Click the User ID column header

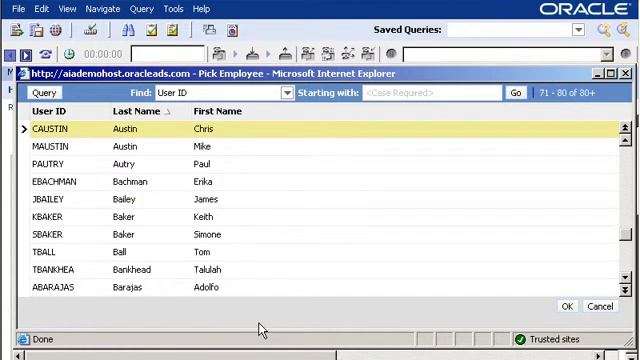49,111
